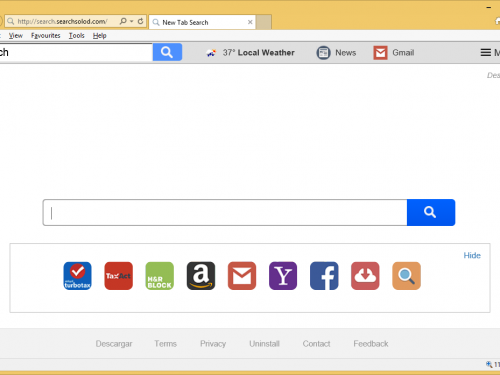Click the zoom level status bar icon
This screenshot has height=375, width=500.
coord(489,364)
